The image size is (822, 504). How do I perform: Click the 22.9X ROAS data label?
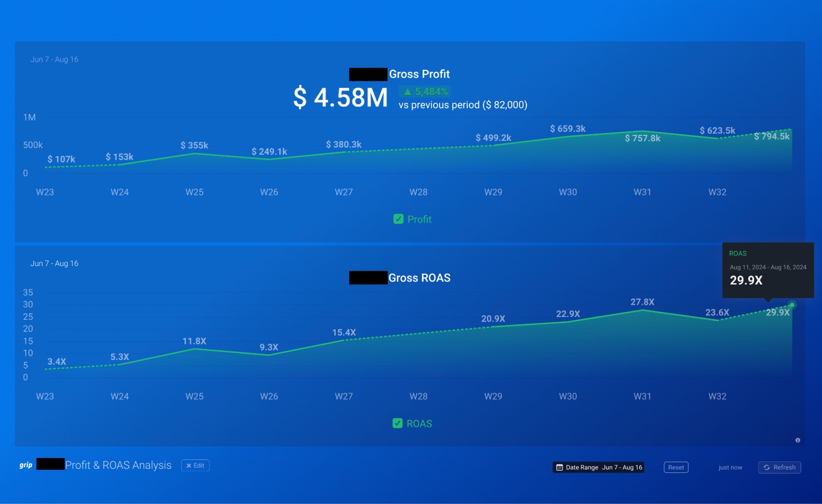(568, 313)
